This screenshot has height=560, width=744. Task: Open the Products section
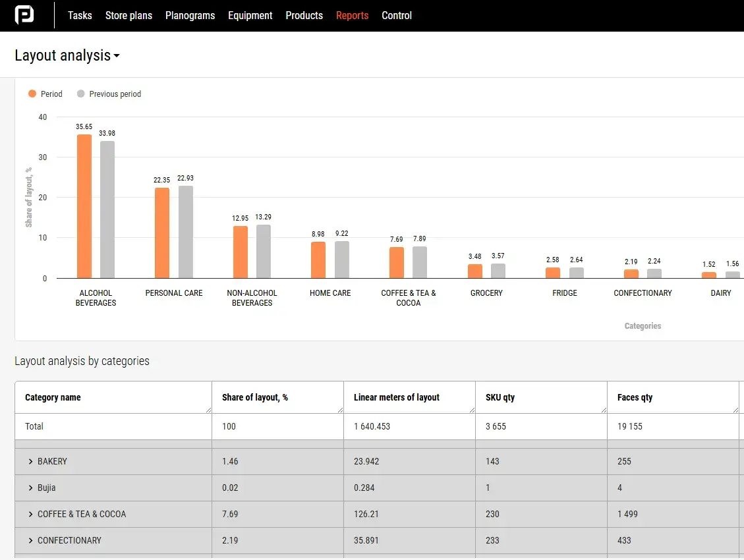(x=304, y=15)
